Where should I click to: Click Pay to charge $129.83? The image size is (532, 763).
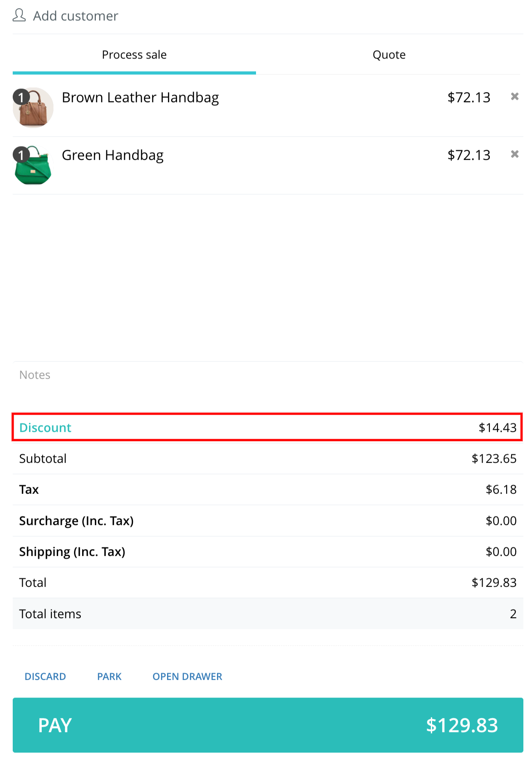pyautogui.click(x=268, y=725)
